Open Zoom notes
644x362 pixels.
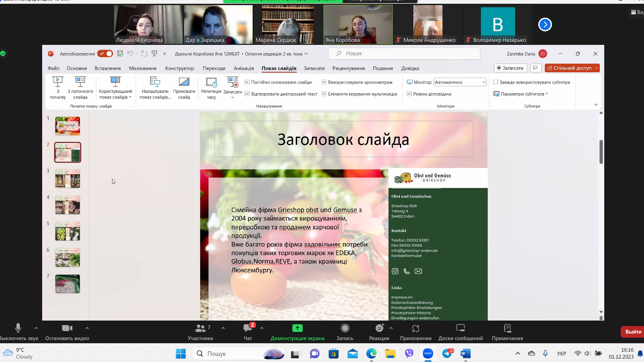click(x=507, y=332)
